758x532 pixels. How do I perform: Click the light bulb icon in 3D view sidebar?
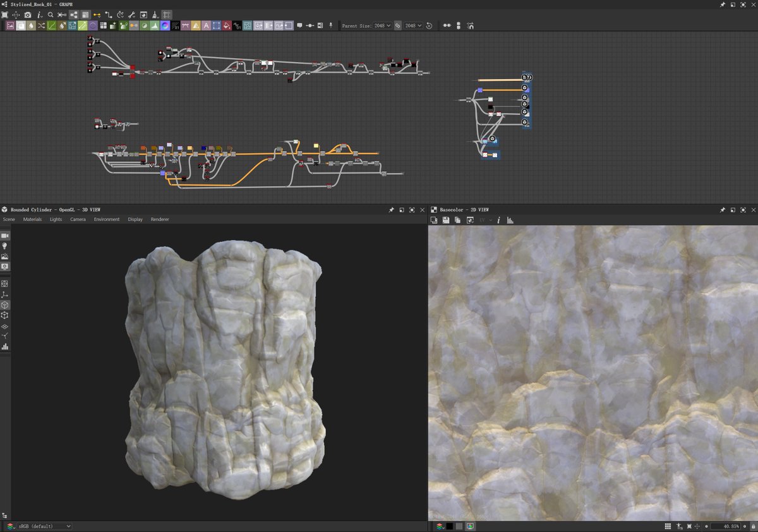pos(5,246)
